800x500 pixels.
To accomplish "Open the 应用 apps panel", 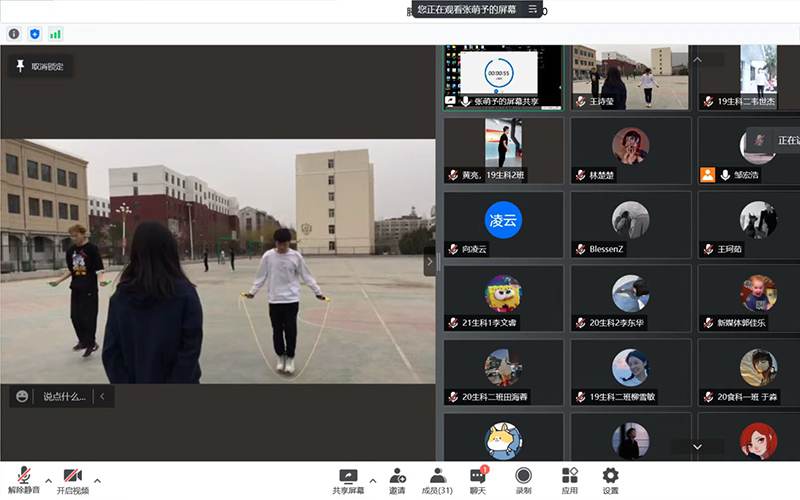I will pyautogui.click(x=569, y=481).
